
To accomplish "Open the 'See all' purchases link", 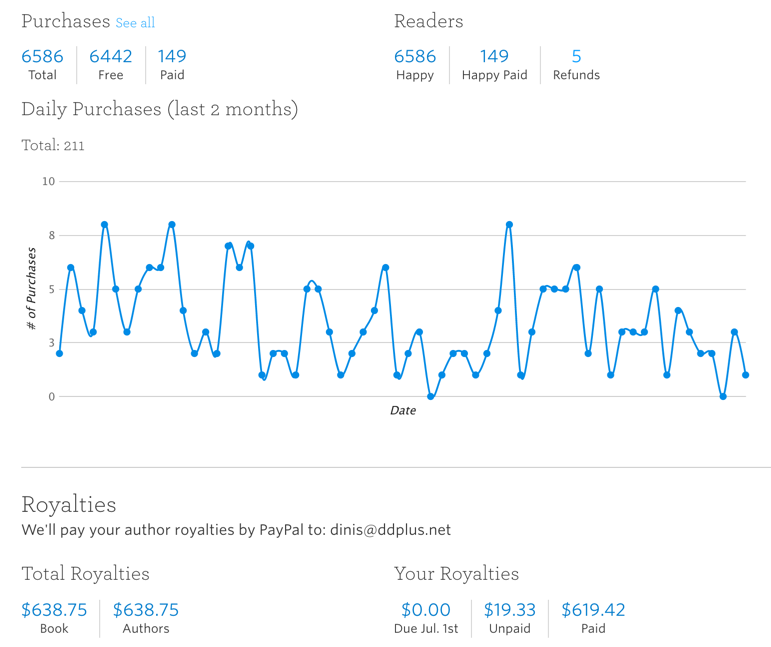I will [x=135, y=23].
